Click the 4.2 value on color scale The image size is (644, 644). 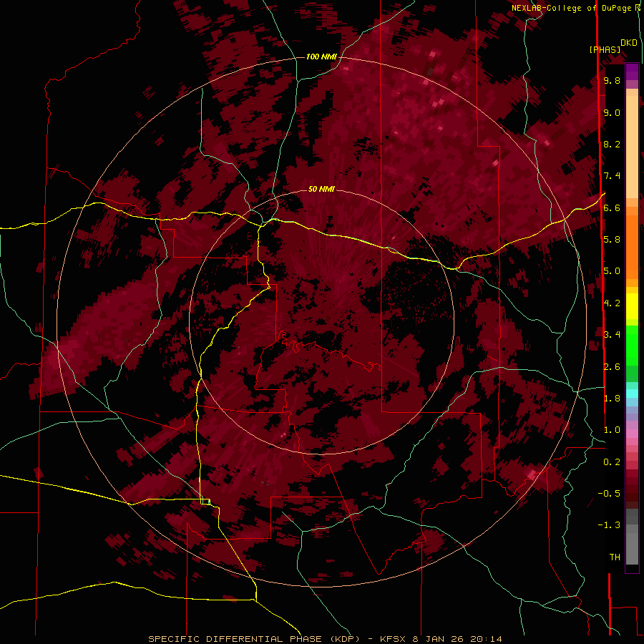pyautogui.click(x=612, y=303)
